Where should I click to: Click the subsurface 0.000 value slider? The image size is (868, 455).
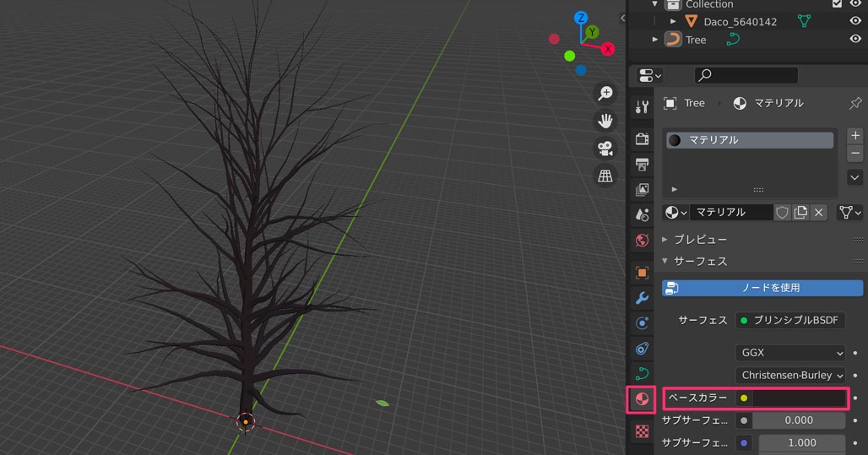coord(799,420)
